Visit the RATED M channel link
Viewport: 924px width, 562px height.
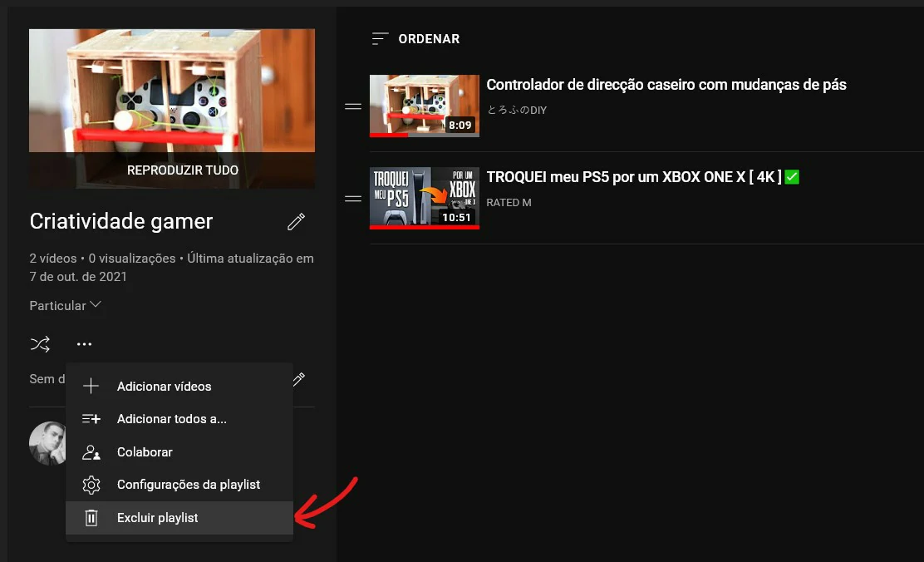click(x=509, y=202)
